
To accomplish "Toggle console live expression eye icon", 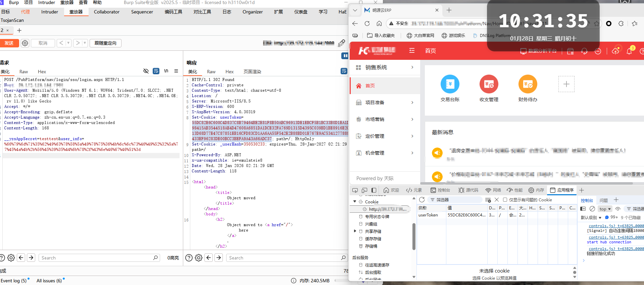I will point(618,209).
